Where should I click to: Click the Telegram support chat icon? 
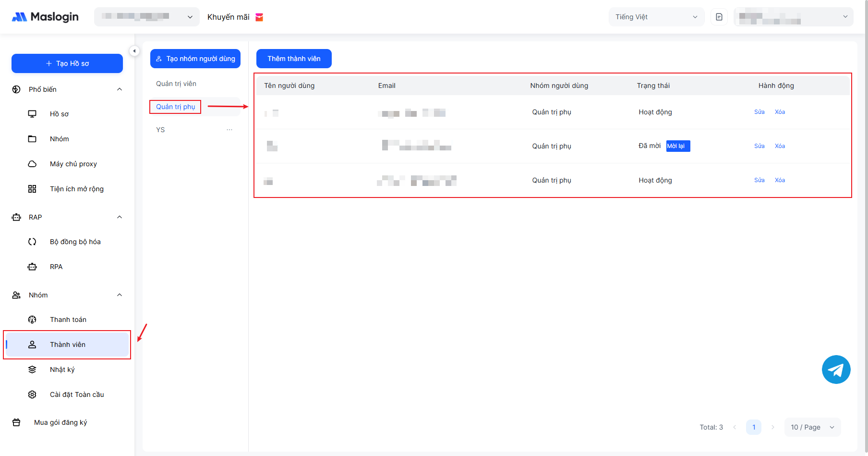click(x=836, y=370)
